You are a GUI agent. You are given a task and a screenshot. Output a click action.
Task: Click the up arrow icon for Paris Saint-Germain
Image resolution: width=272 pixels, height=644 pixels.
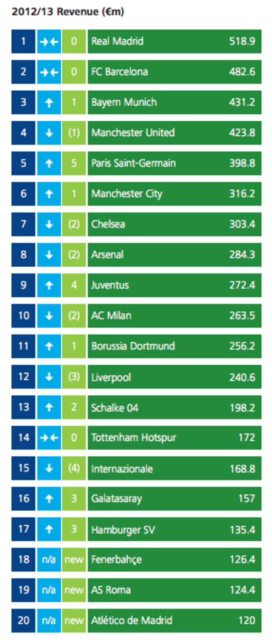click(49, 163)
